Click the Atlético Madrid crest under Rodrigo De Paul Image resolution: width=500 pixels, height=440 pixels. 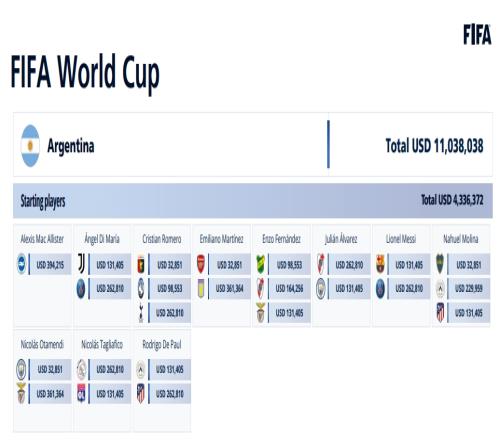coord(141,394)
